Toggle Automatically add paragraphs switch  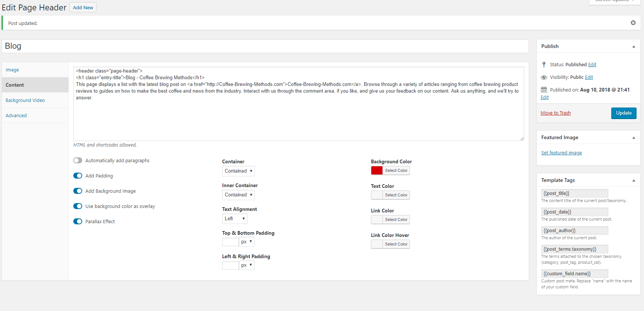pyautogui.click(x=78, y=160)
